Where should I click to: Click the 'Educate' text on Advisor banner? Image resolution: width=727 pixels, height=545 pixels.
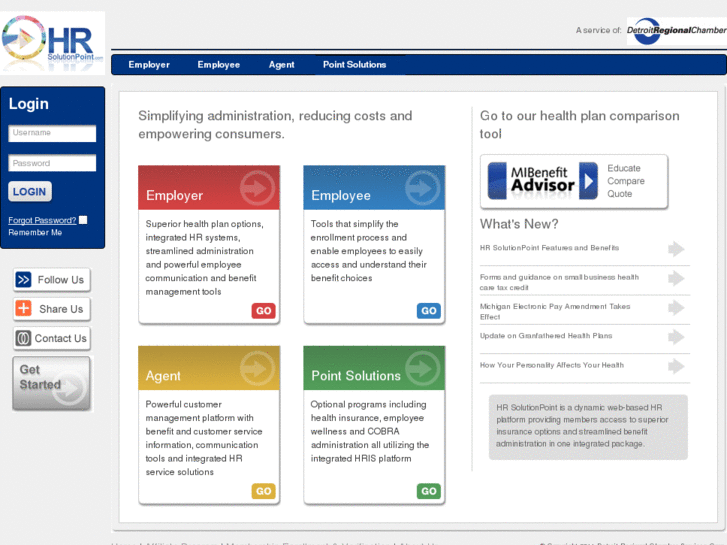[624, 168]
